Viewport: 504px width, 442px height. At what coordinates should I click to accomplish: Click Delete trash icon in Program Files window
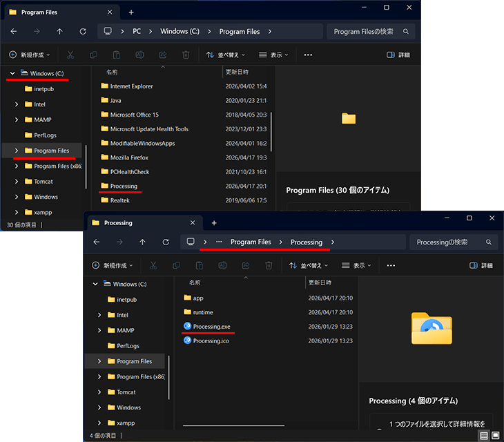(186, 55)
